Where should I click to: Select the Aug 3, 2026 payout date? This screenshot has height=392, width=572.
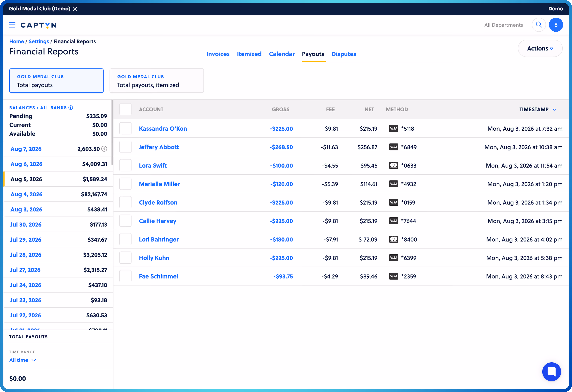point(26,209)
